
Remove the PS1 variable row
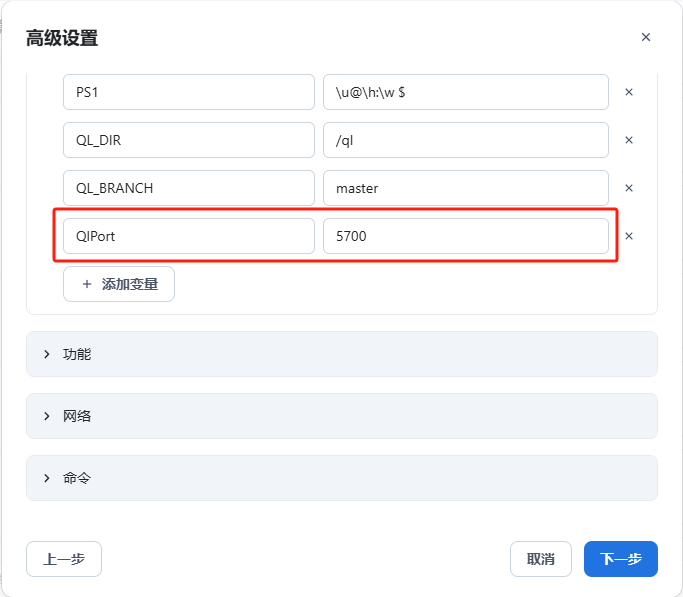pyautogui.click(x=629, y=92)
